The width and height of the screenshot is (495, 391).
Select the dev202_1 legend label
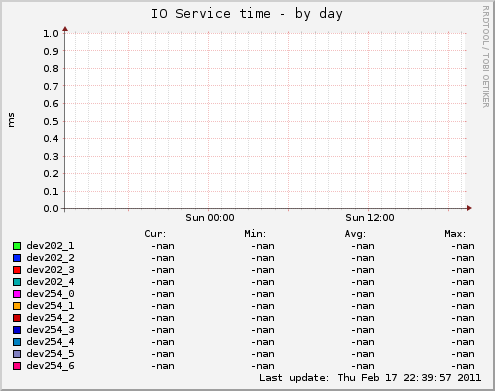(x=50, y=246)
